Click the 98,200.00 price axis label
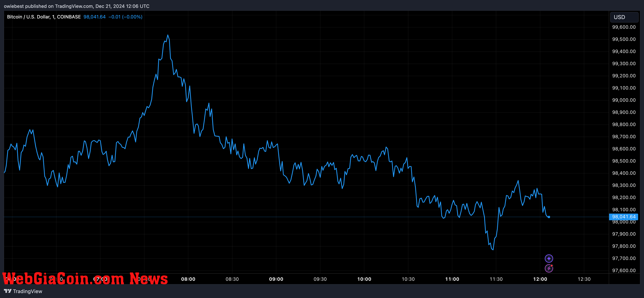Viewport: 644px width, 298px height. pos(624,197)
